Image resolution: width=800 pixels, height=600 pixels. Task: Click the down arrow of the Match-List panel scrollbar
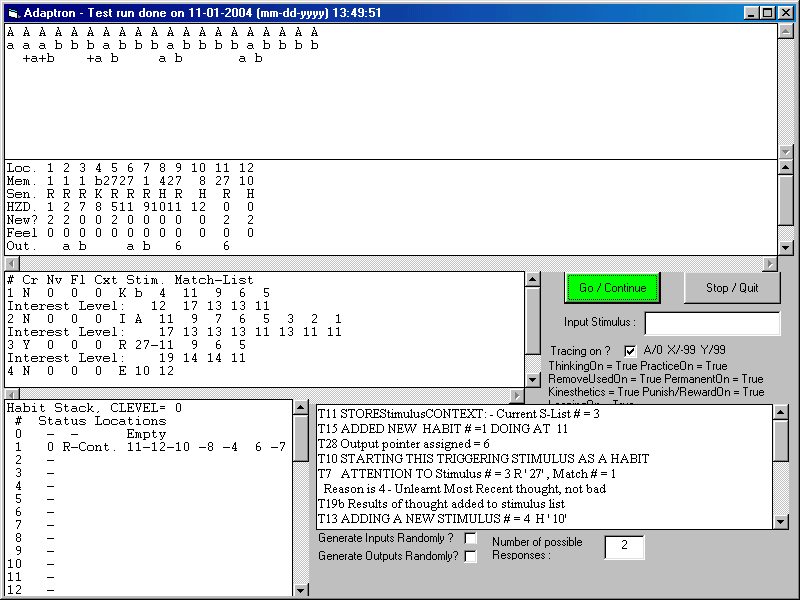pyautogui.click(x=533, y=379)
